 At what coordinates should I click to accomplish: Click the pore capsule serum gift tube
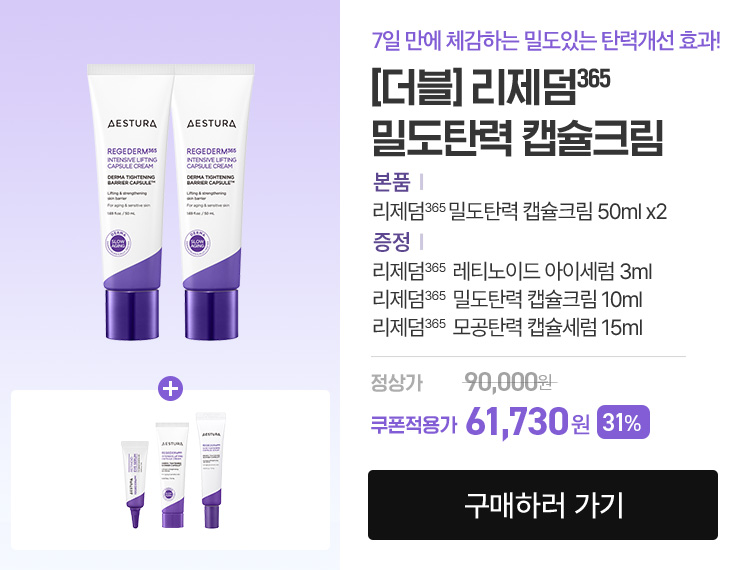(211, 470)
